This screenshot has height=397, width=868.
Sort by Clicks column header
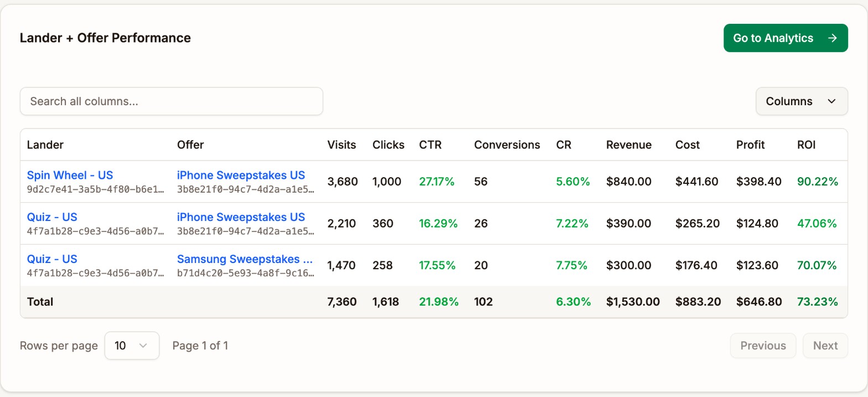(x=388, y=145)
